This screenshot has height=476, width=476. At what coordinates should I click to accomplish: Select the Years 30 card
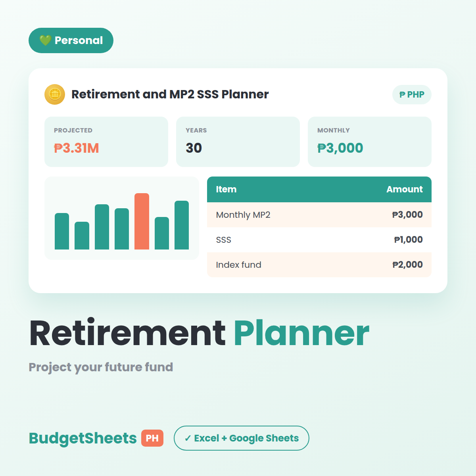click(238, 142)
